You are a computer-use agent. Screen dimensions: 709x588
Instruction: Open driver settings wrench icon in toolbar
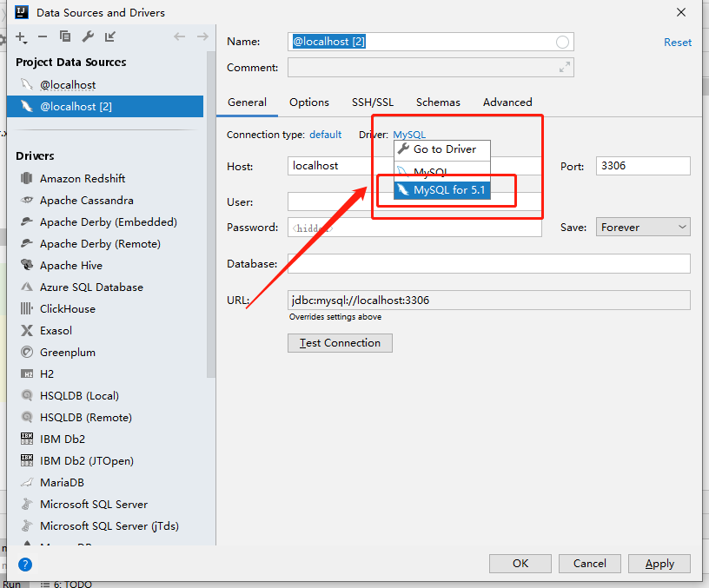[x=88, y=36]
